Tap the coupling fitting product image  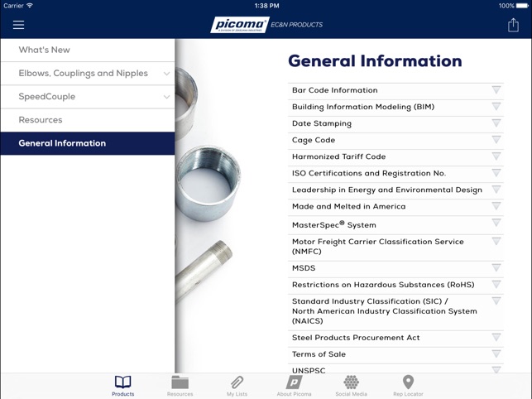208,183
